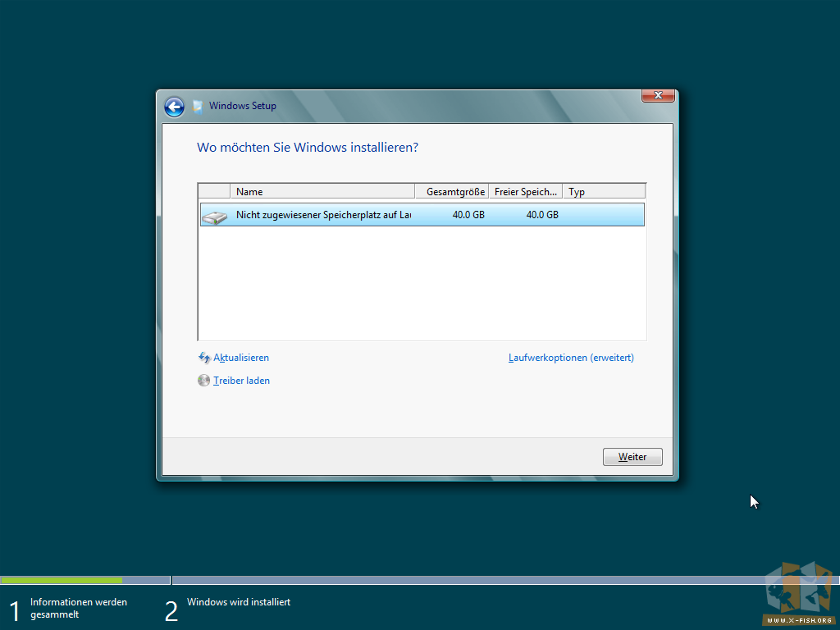Open Laufwerkoptionen (erweitert)
The width and height of the screenshot is (840, 630).
pyautogui.click(x=571, y=358)
